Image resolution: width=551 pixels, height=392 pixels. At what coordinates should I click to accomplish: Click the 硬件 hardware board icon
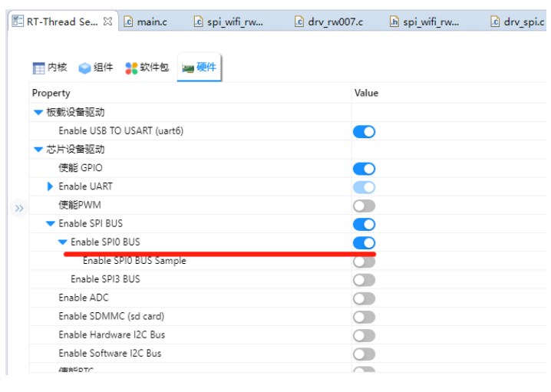click(188, 68)
